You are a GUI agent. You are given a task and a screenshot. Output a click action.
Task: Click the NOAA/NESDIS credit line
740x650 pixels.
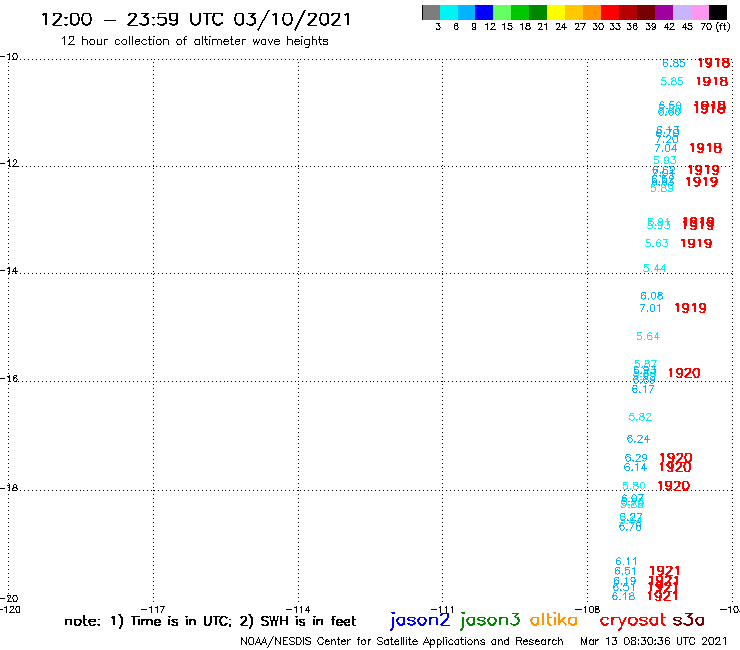402,641
